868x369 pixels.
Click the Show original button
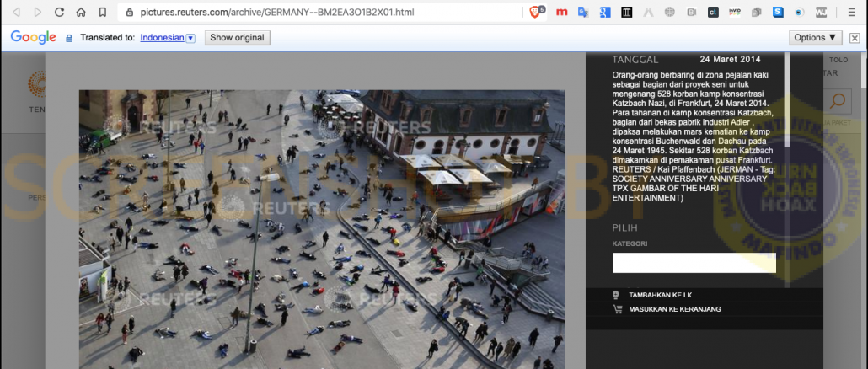click(238, 38)
